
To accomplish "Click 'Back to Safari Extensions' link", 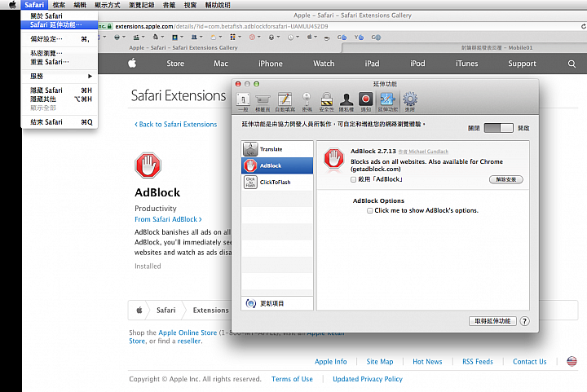I will pyautogui.click(x=176, y=124).
